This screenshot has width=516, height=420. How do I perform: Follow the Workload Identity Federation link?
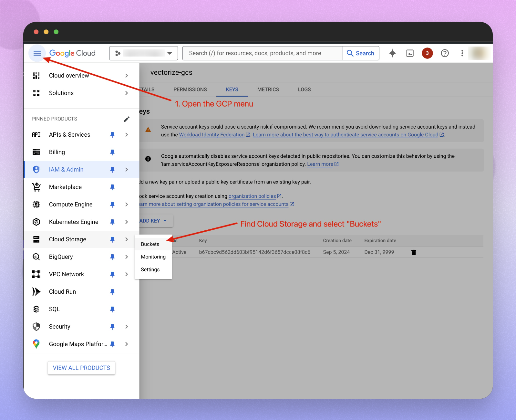click(212, 135)
